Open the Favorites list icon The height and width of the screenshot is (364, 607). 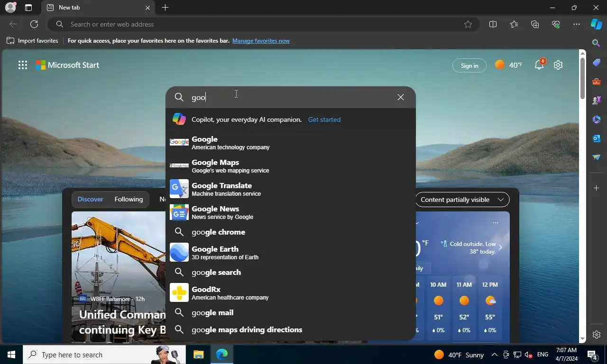514,24
